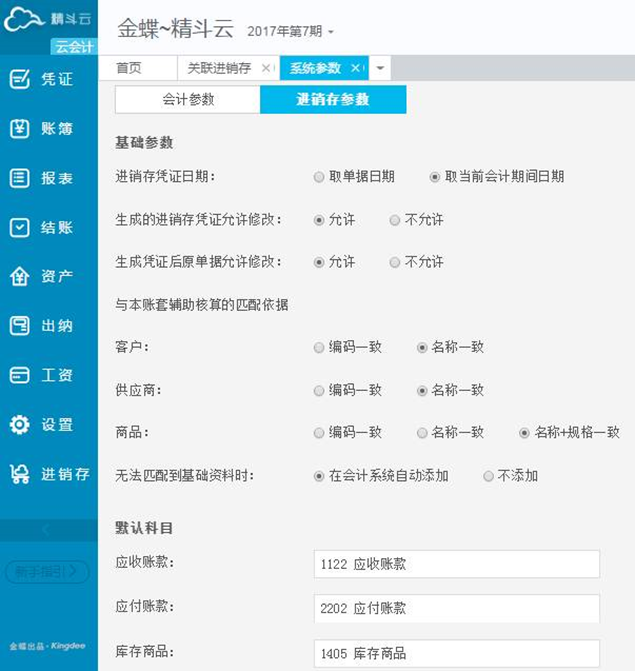
Task: Click the 金蝶出品 Kingdee footer link
Action: (47, 646)
